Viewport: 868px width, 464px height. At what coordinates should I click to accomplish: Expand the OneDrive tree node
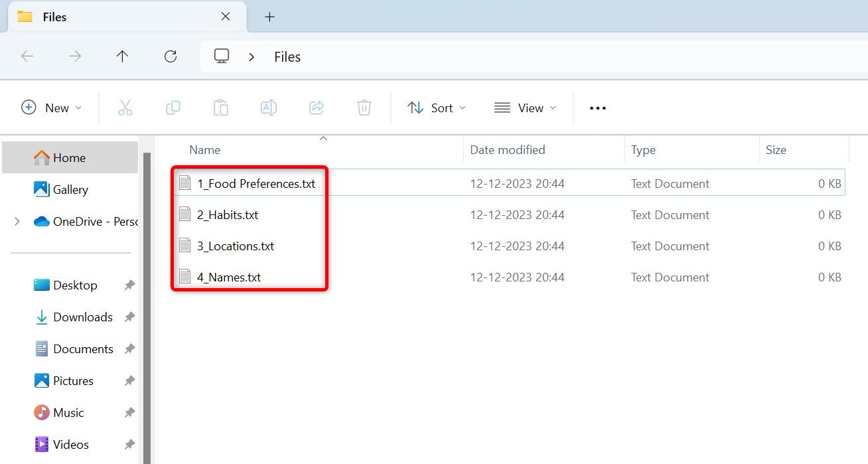click(17, 222)
